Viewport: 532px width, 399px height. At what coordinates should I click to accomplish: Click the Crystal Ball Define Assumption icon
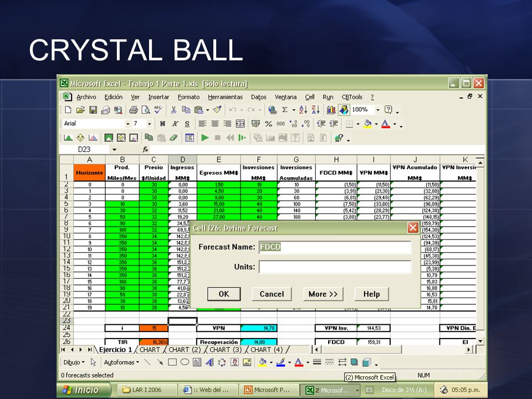pyautogui.click(x=68, y=138)
